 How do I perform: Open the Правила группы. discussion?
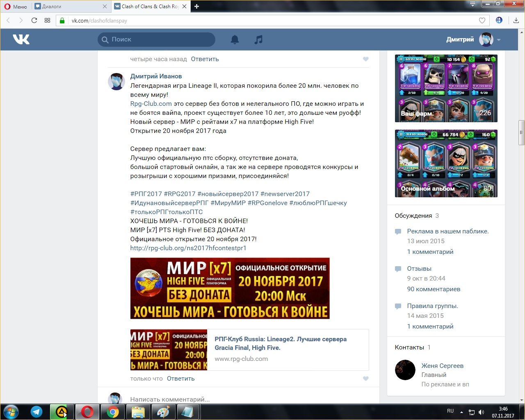click(x=433, y=306)
